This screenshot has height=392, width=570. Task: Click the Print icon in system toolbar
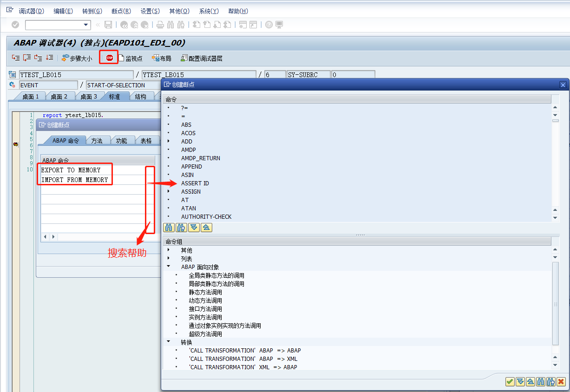(x=160, y=25)
